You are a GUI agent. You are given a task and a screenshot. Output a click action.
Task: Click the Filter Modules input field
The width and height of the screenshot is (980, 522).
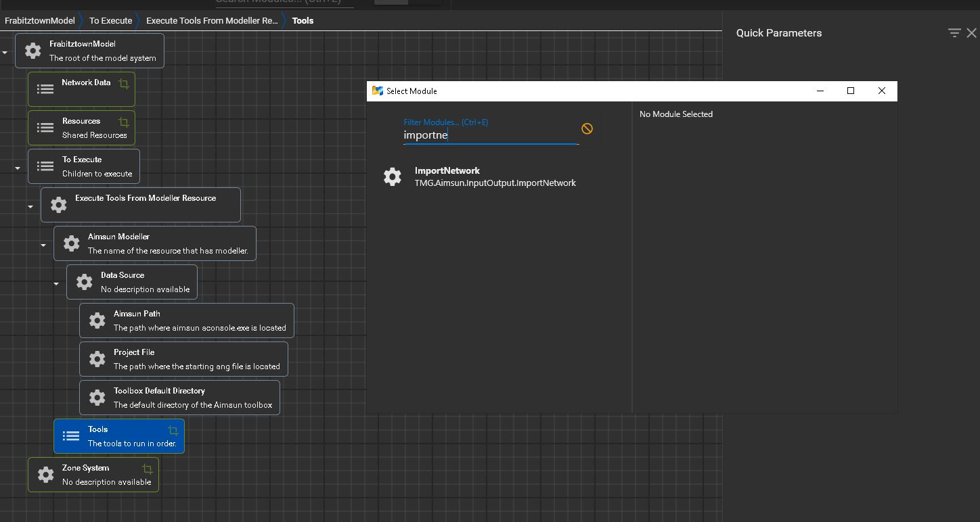pyautogui.click(x=491, y=135)
